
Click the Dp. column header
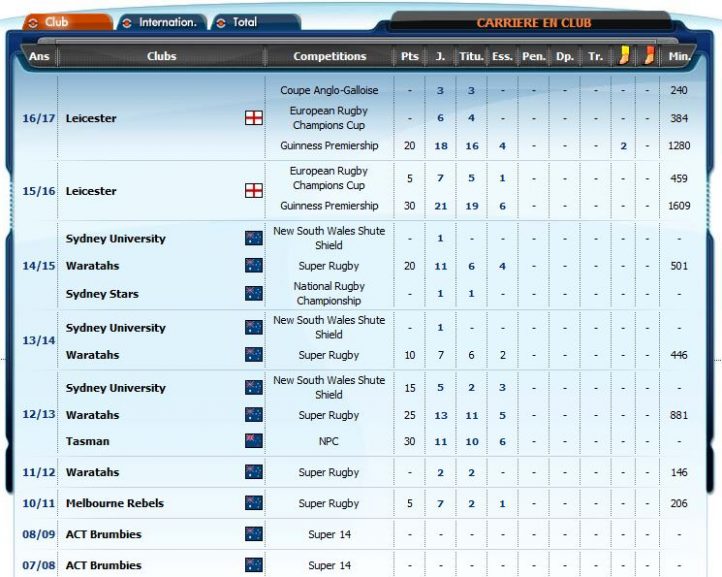(565, 56)
